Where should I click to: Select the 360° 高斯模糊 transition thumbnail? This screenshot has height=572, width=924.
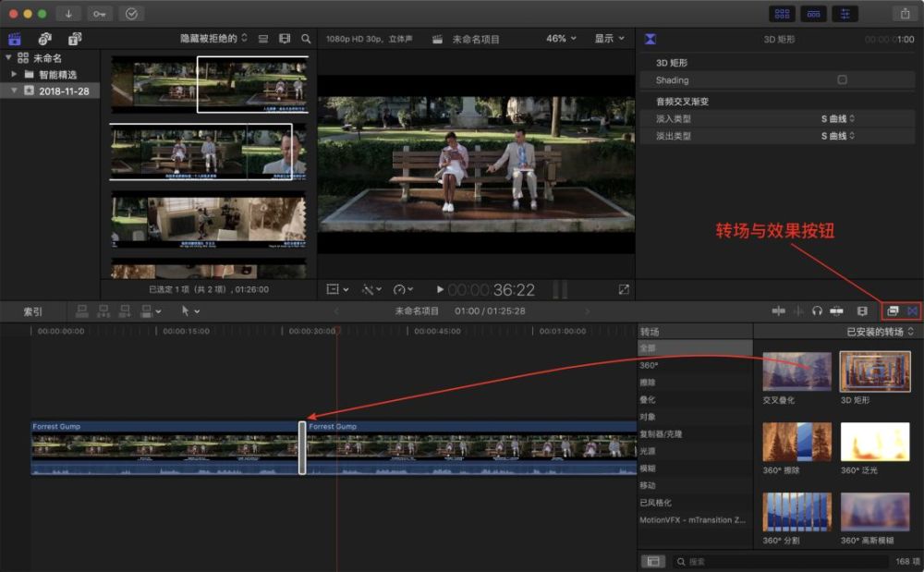(874, 511)
